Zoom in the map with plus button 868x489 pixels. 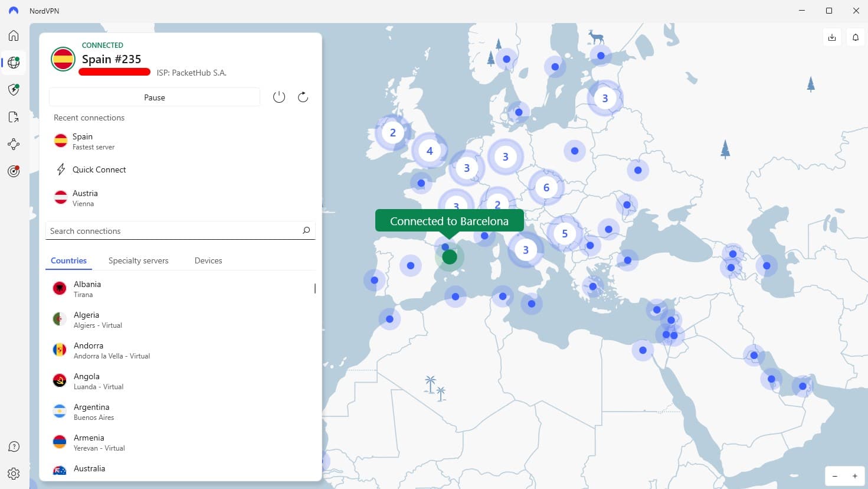pyautogui.click(x=854, y=476)
